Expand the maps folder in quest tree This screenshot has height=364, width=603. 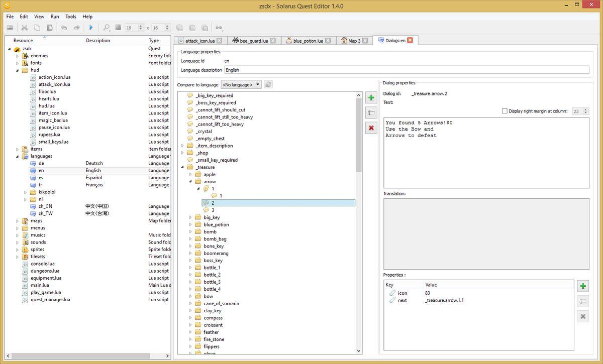[x=17, y=221]
